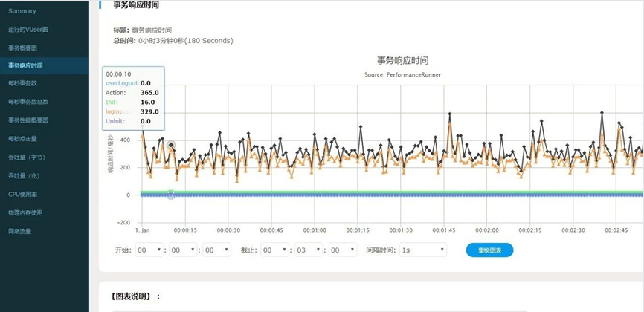Open the 开始 minute dropdown
This screenshot has width=644, height=312.
tap(184, 250)
